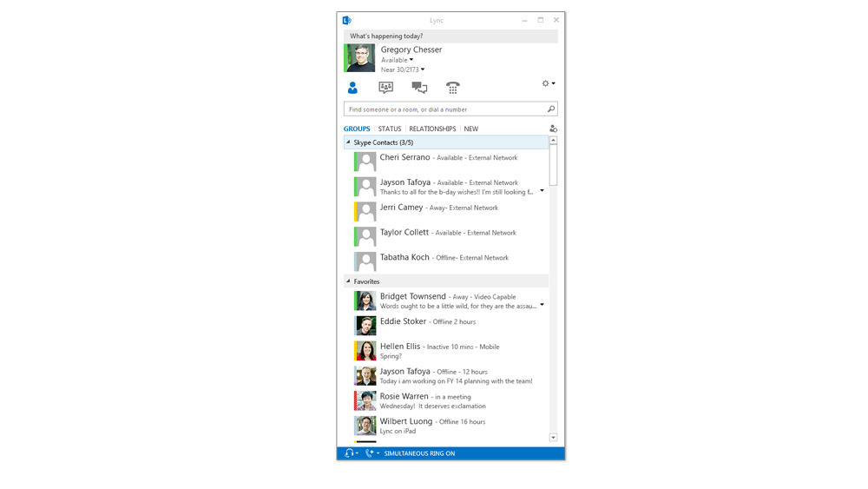
Task: Switch to the New tab
Action: pyautogui.click(x=470, y=129)
